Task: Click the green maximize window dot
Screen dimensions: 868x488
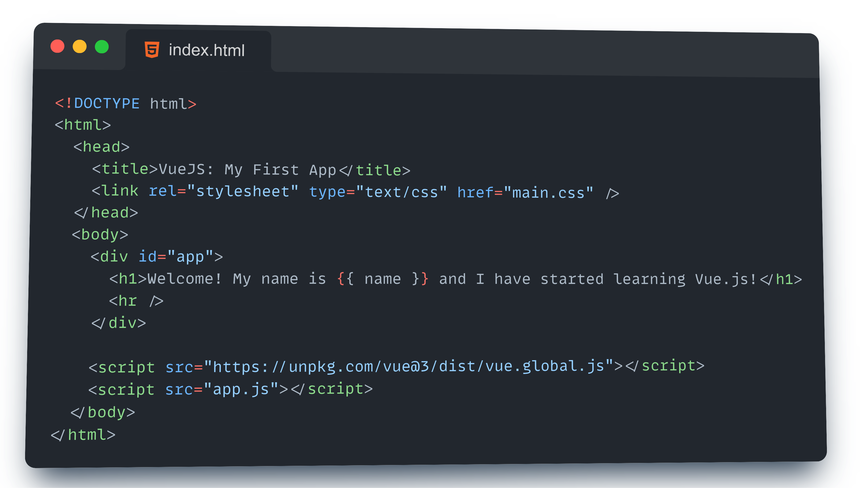Action: coord(102,47)
